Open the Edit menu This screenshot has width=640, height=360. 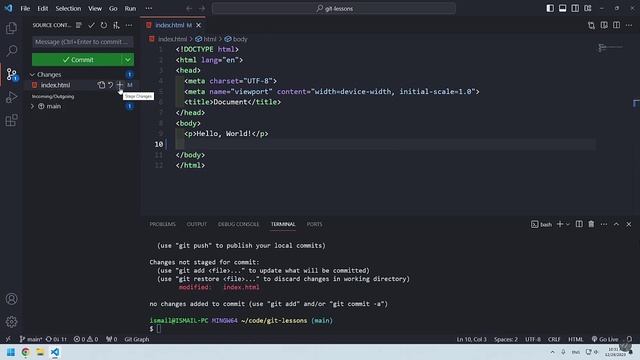pos(42,8)
